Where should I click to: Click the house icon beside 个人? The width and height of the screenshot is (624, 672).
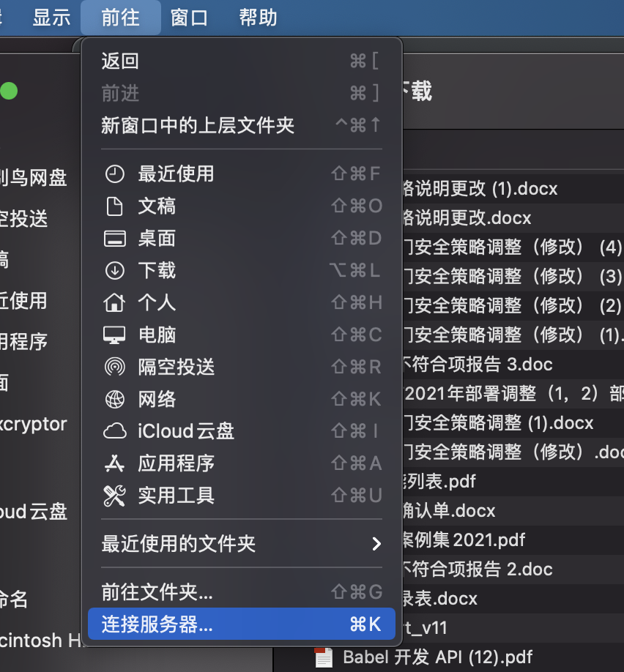click(x=114, y=302)
